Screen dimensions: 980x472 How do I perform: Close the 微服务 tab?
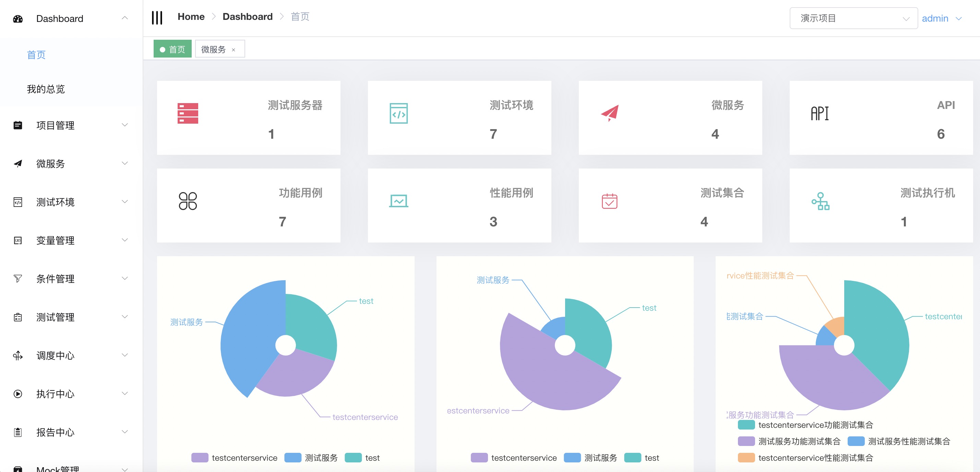[x=234, y=49]
